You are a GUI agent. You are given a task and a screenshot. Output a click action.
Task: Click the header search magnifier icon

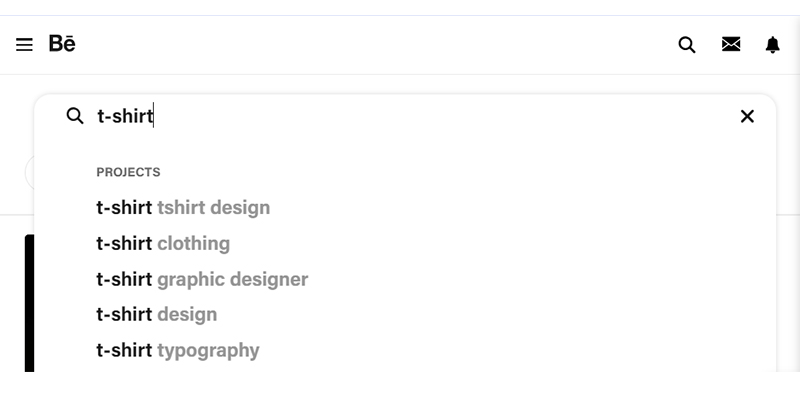coord(687,45)
